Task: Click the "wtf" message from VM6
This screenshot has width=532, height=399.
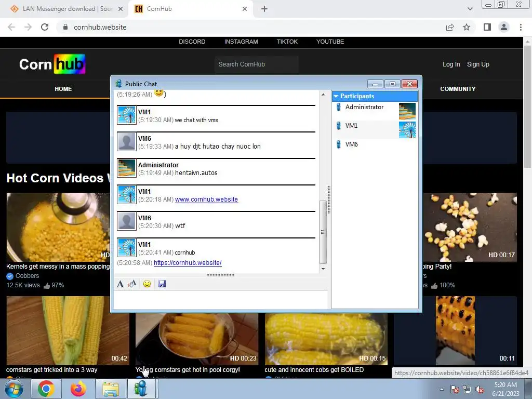Action: (180, 226)
